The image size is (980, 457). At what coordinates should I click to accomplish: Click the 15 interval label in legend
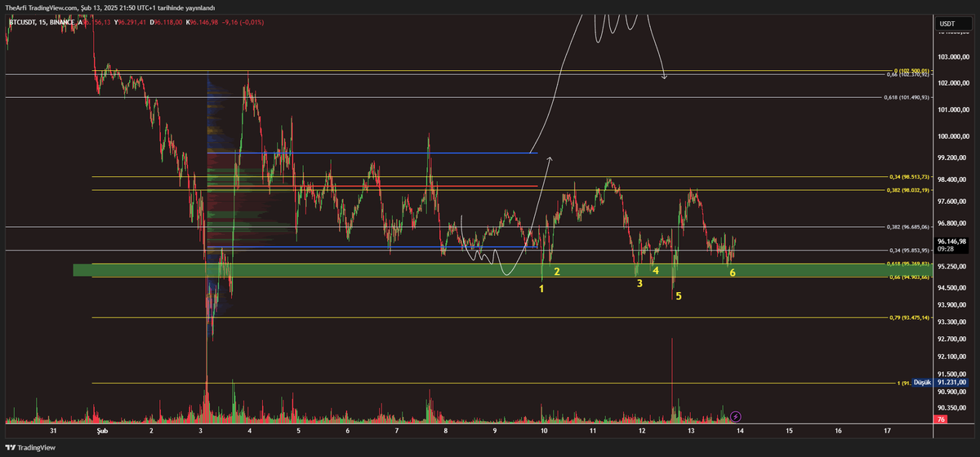(42, 23)
